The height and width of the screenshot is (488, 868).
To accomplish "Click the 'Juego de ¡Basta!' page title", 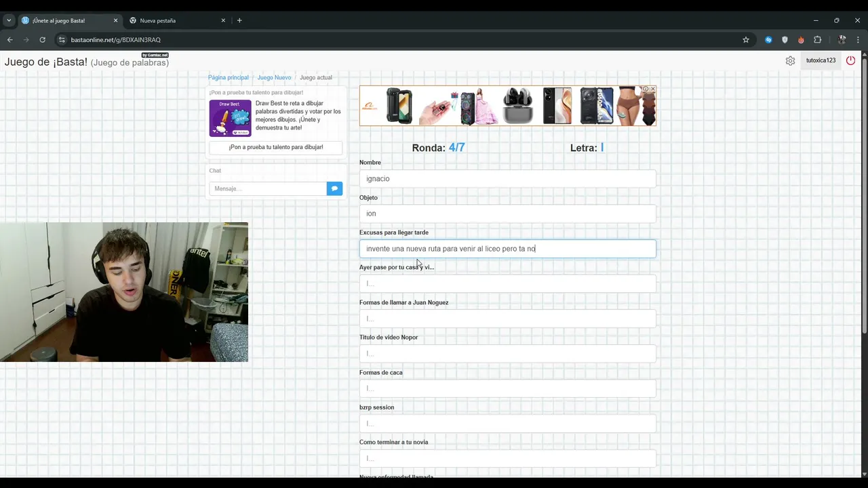I will pos(46,62).
